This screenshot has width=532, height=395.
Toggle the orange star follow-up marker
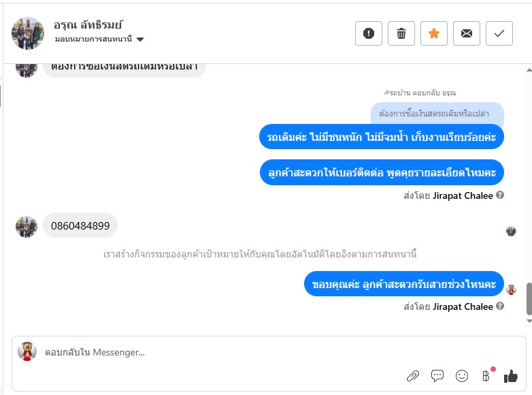coord(433,33)
